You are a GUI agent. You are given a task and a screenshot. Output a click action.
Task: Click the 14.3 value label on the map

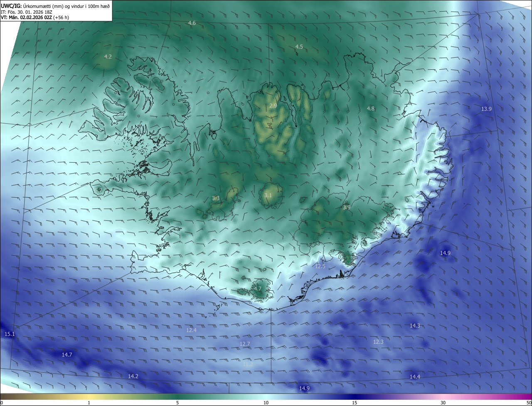[415, 326]
